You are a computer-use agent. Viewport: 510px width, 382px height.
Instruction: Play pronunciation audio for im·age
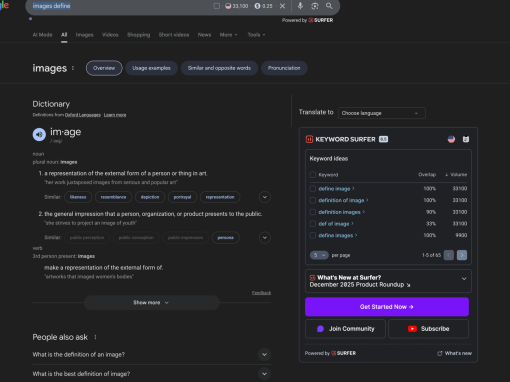coord(39,135)
